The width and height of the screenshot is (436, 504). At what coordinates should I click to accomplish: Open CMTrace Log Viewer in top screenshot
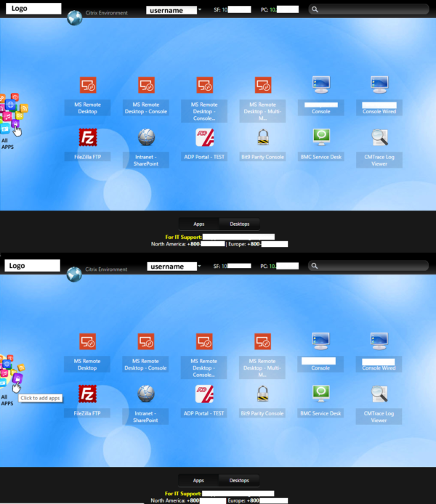pos(380,137)
